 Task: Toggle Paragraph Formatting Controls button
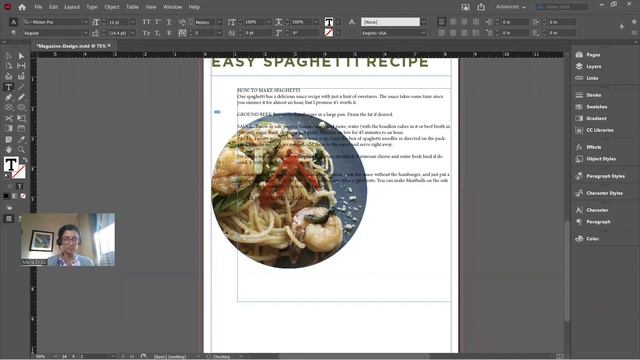[13, 33]
